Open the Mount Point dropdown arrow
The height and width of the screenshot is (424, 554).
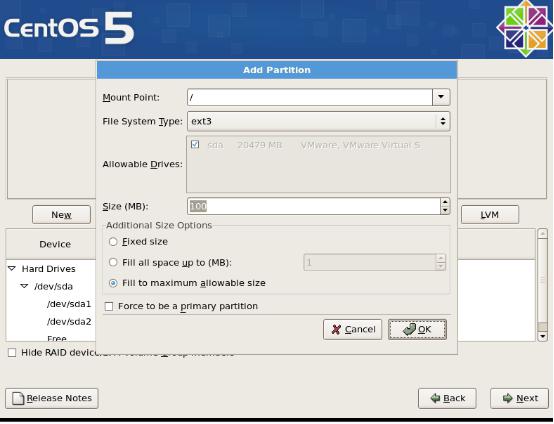point(441,97)
